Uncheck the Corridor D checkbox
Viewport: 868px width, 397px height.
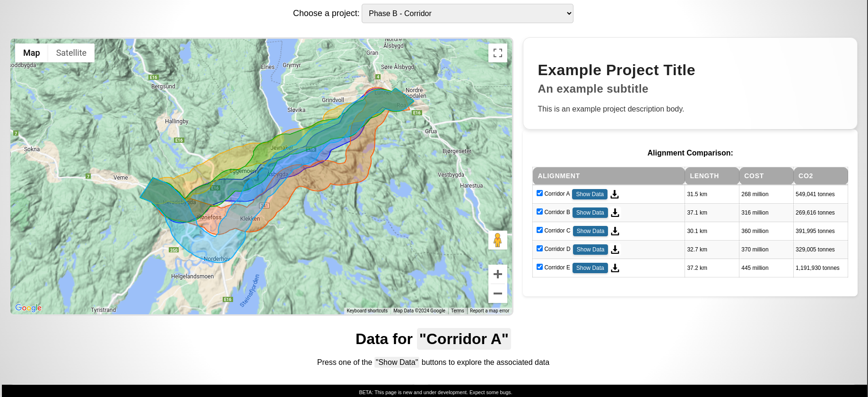point(539,249)
